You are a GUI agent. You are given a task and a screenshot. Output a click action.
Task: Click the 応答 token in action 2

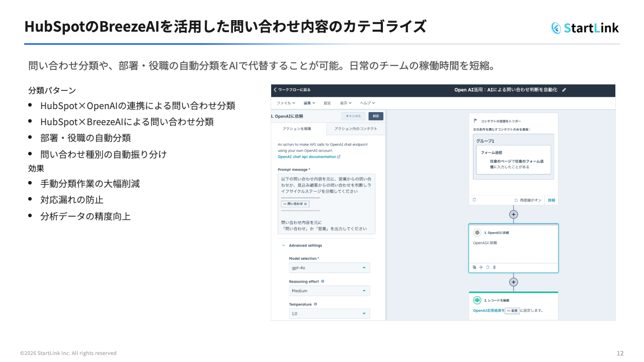(x=512, y=311)
